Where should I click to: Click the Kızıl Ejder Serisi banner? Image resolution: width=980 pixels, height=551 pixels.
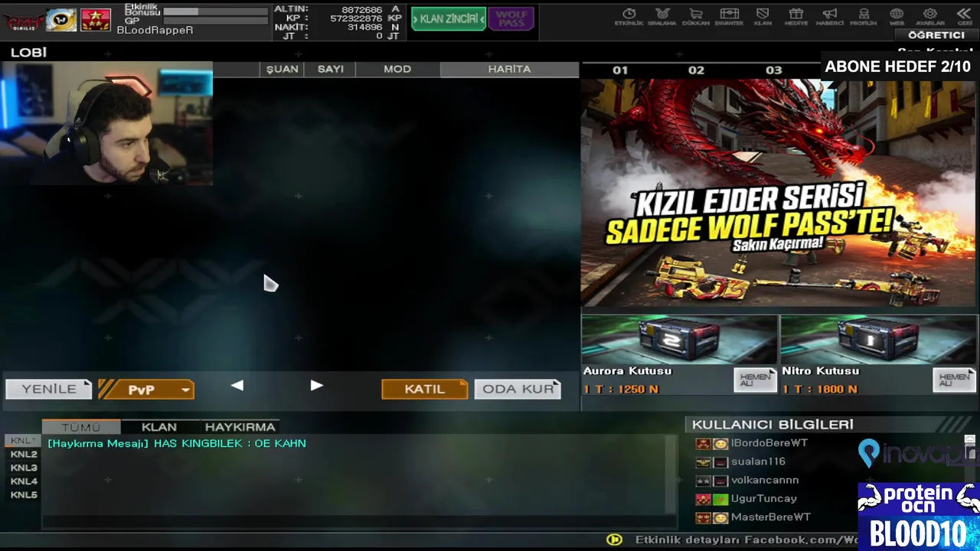pyautogui.click(x=779, y=193)
